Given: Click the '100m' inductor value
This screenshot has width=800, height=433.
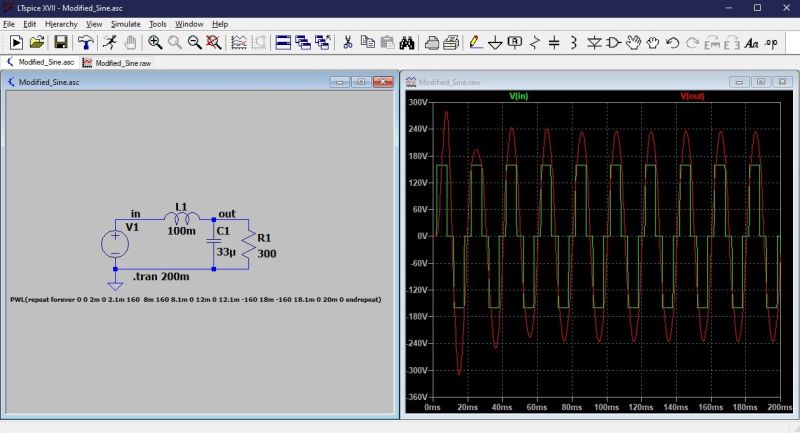Looking at the screenshot, I should coord(182,231).
